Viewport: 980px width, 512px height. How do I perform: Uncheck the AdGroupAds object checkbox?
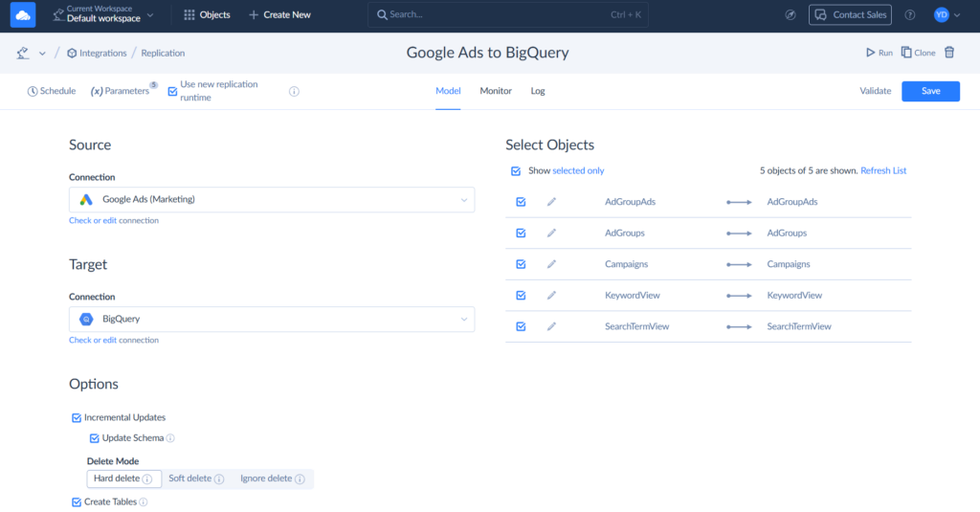click(x=521, y=202)
